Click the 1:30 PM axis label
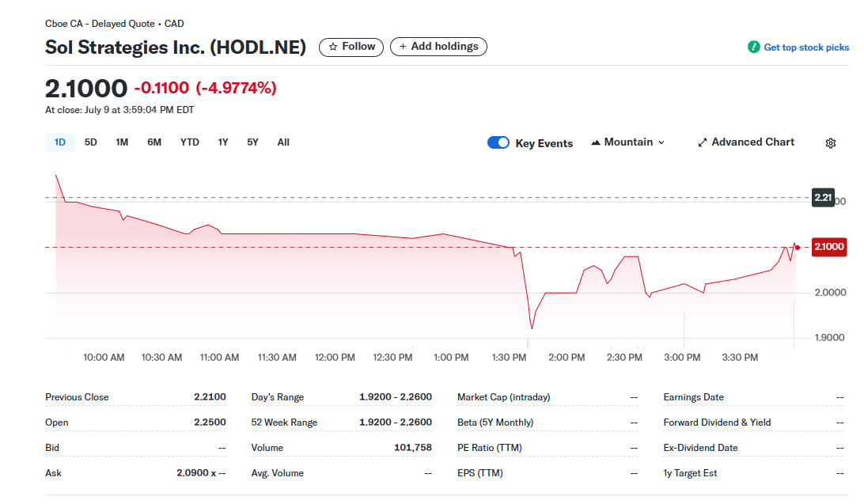The height and width of the screenshot is (504, 864). point(509,358)
